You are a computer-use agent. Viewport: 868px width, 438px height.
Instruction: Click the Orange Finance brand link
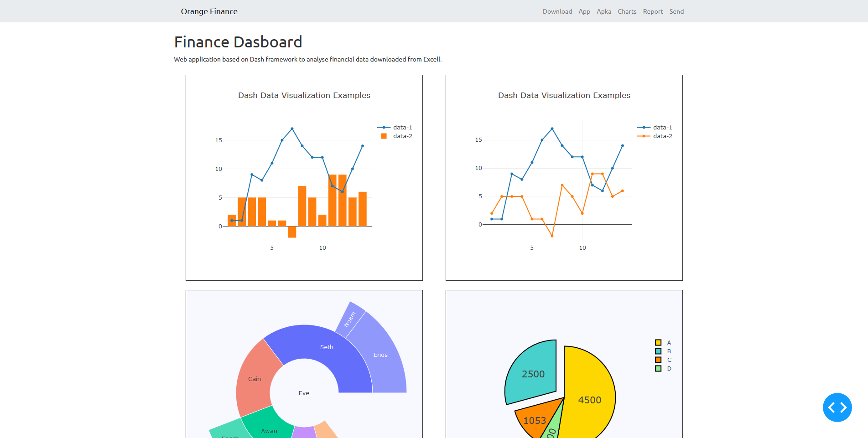click(209, 11)
